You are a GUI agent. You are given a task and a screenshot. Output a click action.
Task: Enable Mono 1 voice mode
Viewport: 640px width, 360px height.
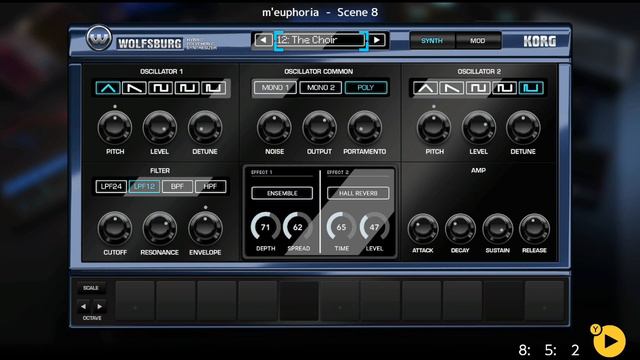(275, 88)
